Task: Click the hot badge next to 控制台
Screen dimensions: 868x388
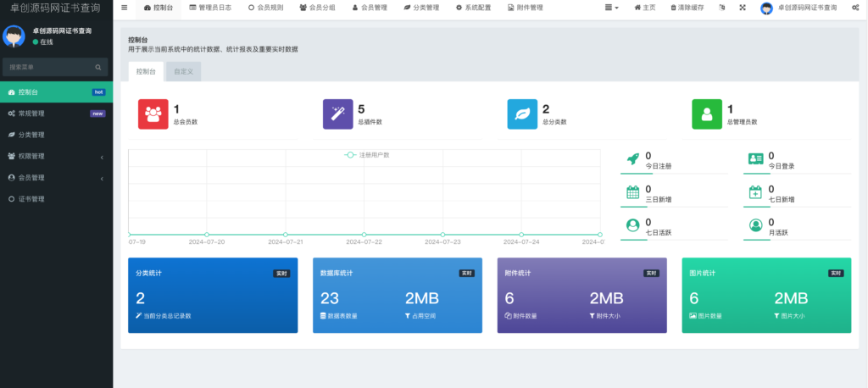Action: click(98, 91)
